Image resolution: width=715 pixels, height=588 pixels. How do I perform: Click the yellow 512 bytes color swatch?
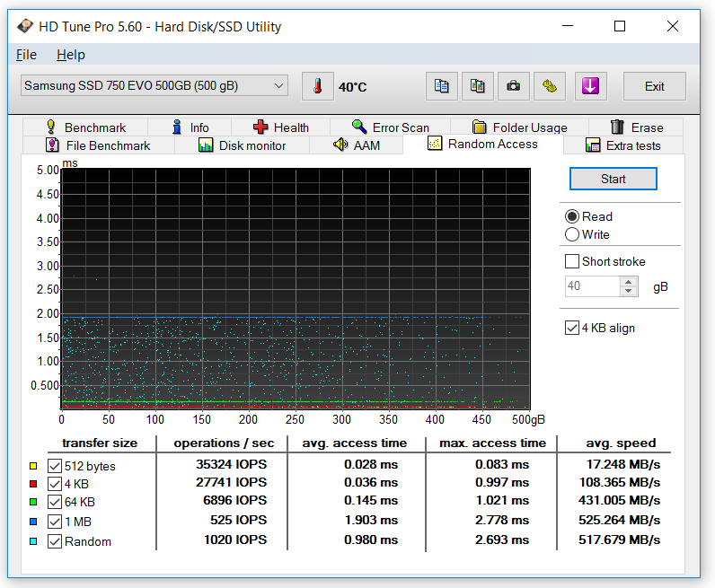[33, 466]
